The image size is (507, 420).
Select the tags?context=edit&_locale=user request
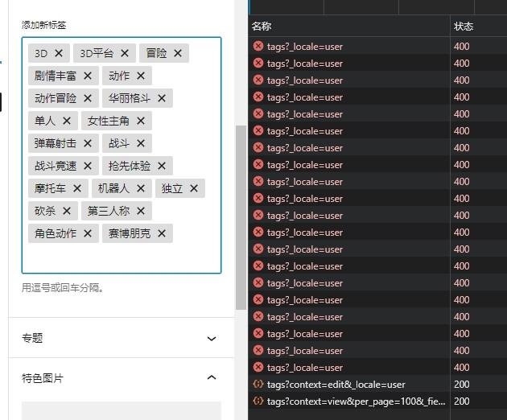336,385
